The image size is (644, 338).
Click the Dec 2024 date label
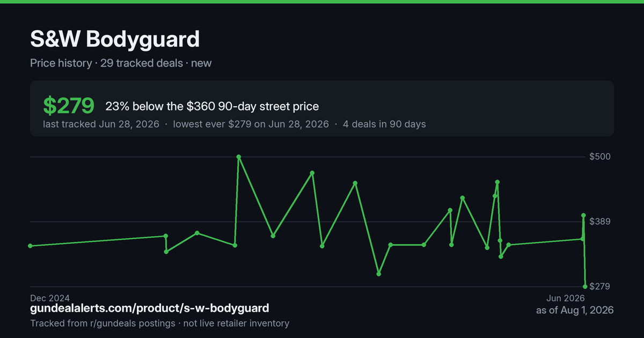(50, 298)
